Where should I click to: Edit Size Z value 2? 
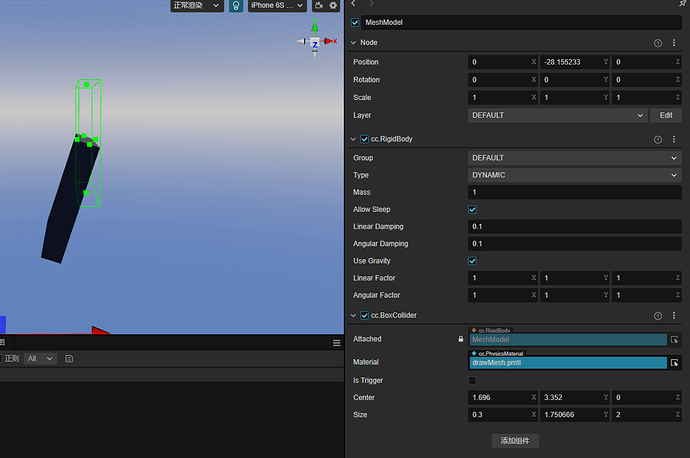646,414
